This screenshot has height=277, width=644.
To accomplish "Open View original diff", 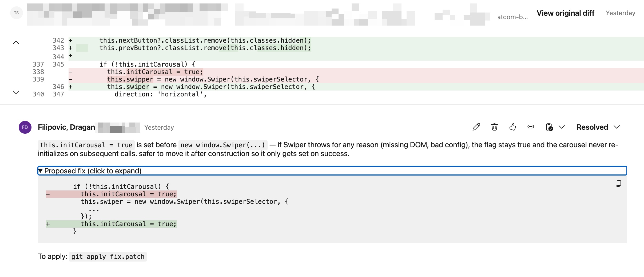I will click(x=566, y=13).
